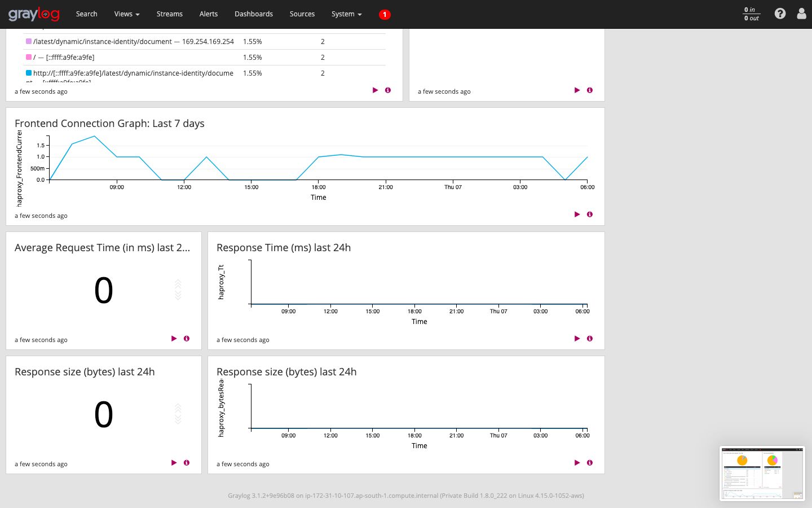
Task: Open the Alerts page
Action: click(209, 14)
